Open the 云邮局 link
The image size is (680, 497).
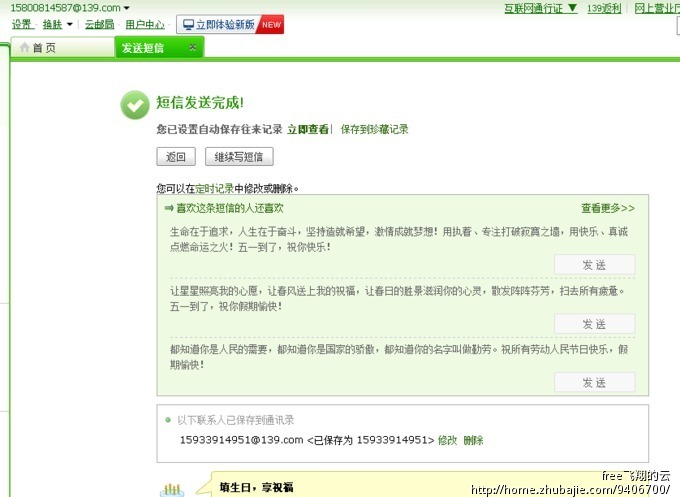[x=99, y=24]
